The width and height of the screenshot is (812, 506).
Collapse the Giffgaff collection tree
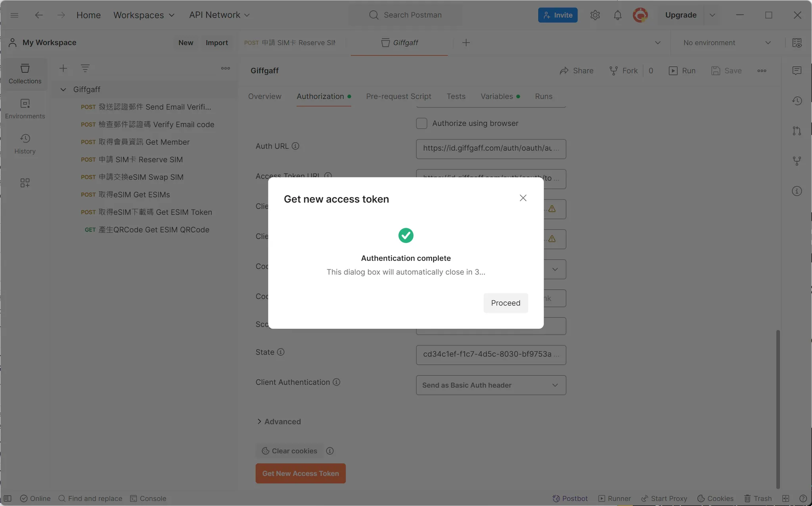pyautogui.click(x=63, y=89)
